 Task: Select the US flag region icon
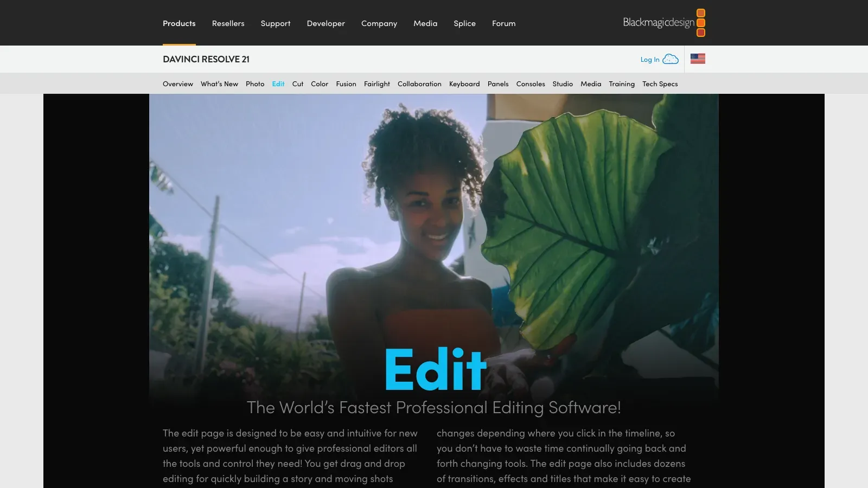pyautogui.click(x=698, y=59)
